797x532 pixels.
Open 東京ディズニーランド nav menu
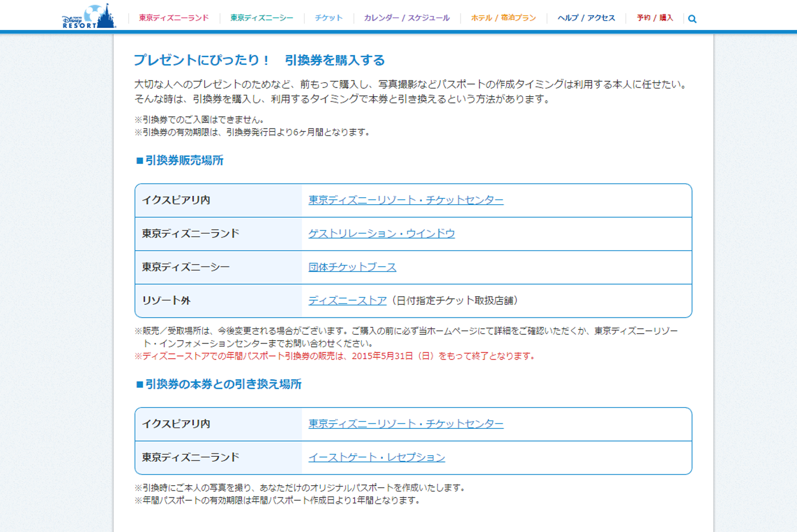click(x=174, y=18)
